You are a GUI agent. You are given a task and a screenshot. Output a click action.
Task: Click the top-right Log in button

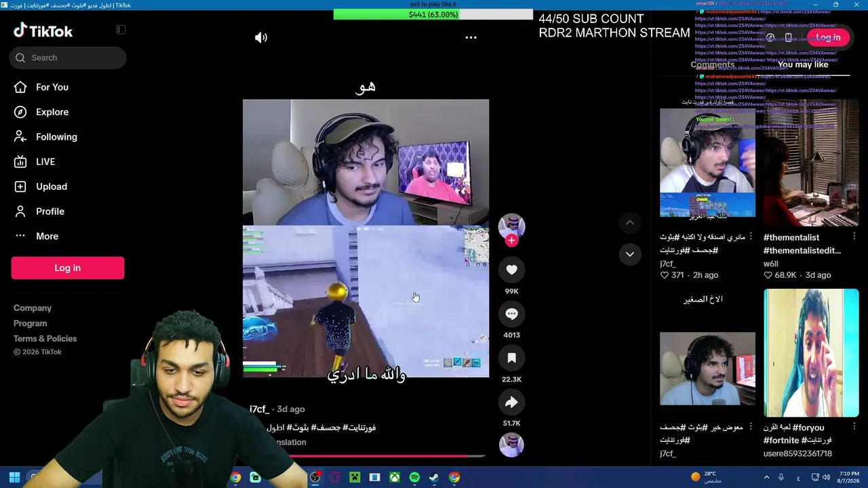click(828, 38)
